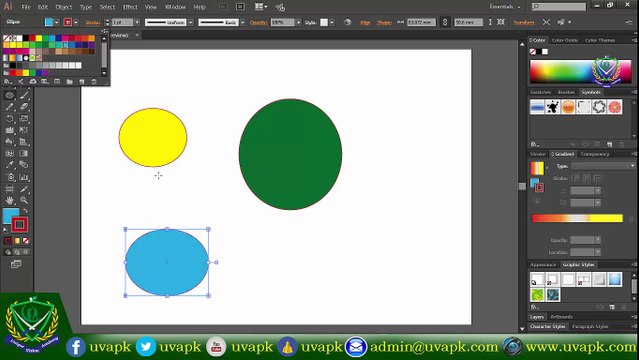Select the orange sphere symbol thumbnail
The width and height of the screenshot is (639, 360).
[568, 107]
